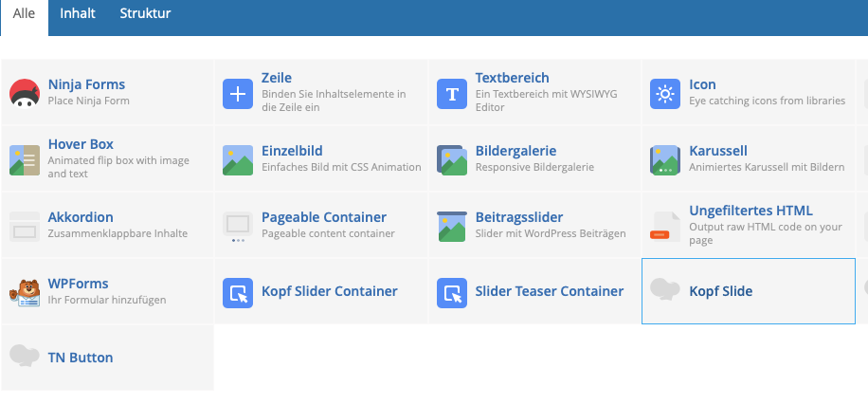Switch to the Inhalt tab

coord(78,13)
